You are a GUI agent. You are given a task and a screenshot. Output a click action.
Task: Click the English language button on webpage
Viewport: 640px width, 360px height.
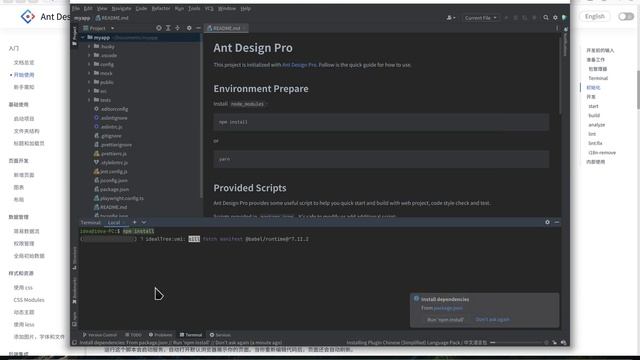pyautogui.click(x=595, y=16)
